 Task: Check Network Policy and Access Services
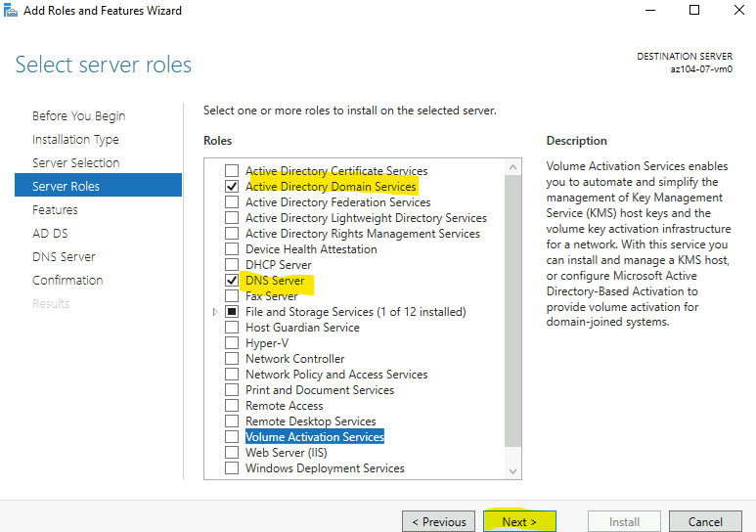click(x=232, y=375)
